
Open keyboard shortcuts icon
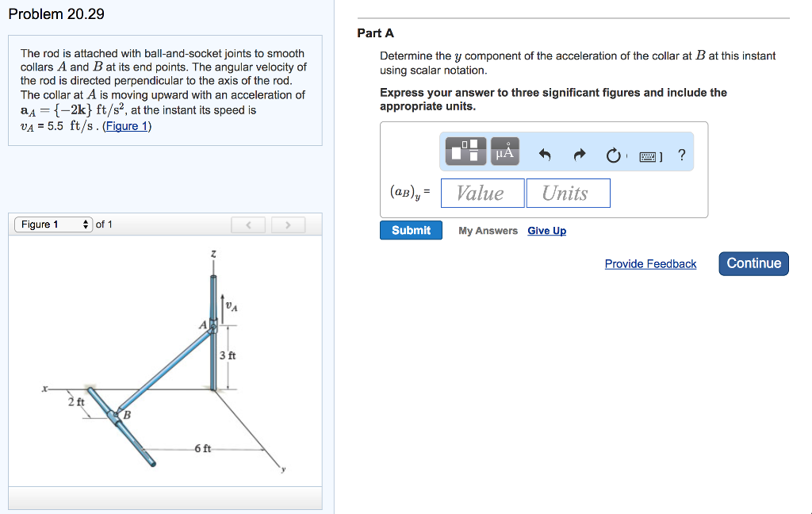(650, 156)
